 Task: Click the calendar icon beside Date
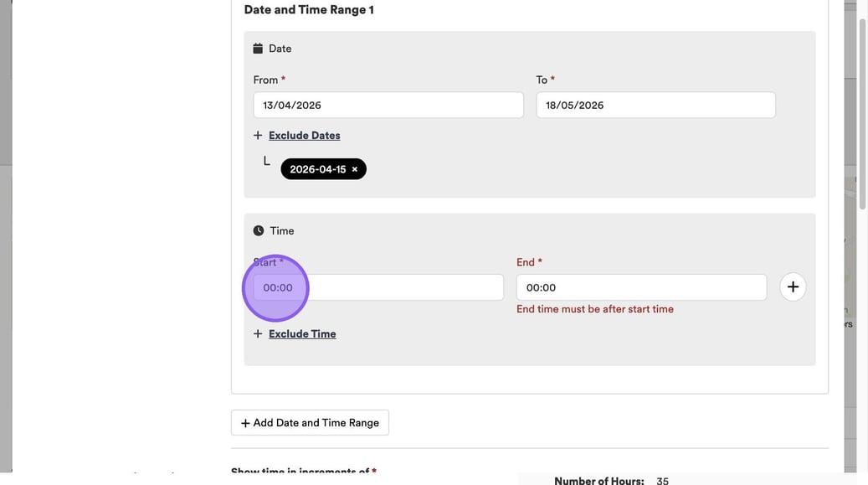coord(258,49)
